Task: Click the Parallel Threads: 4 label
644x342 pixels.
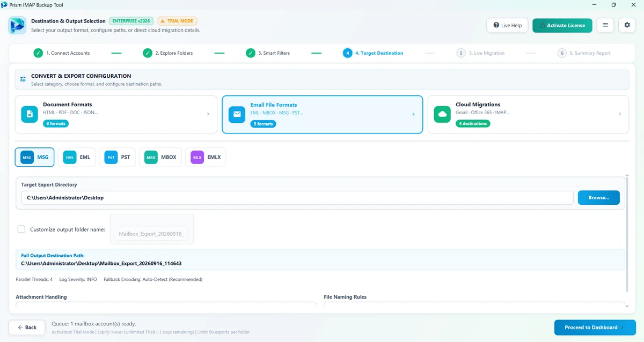Action: pos(34,279)
